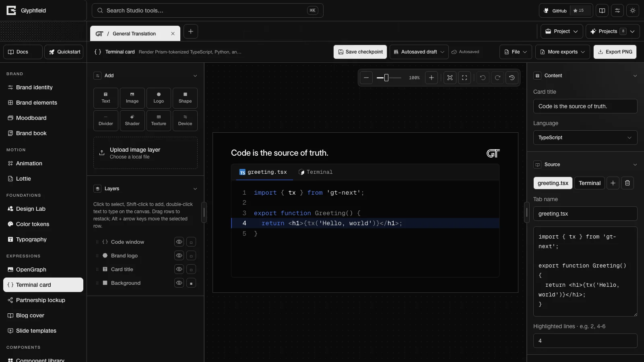Open the version history icon
This screenshot has height=362, width=644.
pos(512,78)
